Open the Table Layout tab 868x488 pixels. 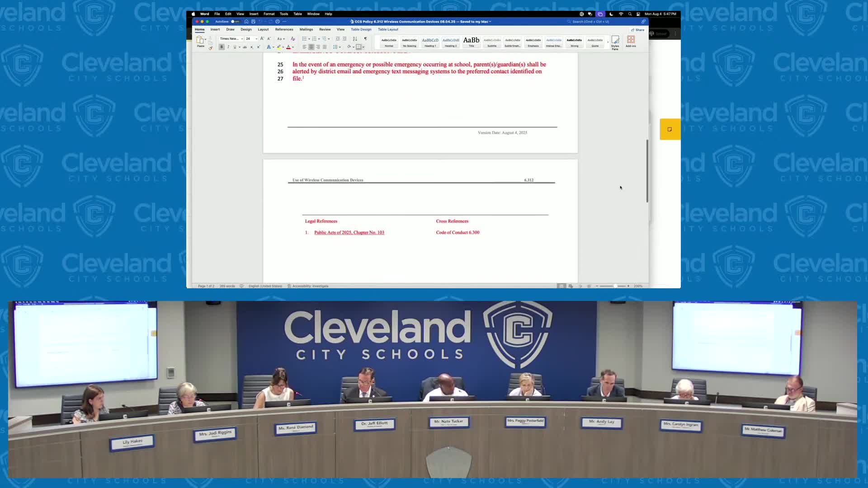coord(388,29)
